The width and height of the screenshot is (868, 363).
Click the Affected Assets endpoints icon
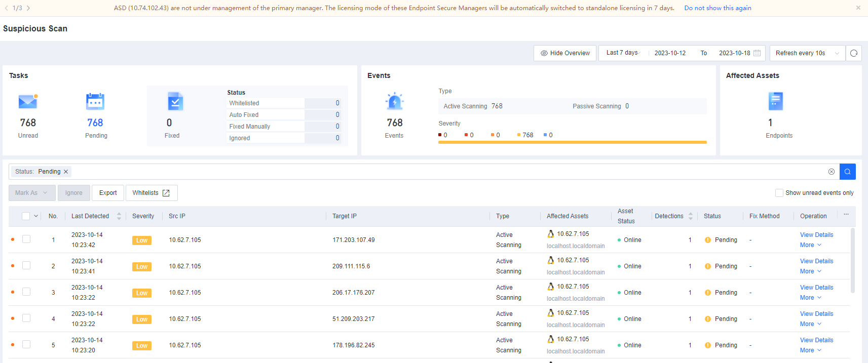(x=775, y=101)
